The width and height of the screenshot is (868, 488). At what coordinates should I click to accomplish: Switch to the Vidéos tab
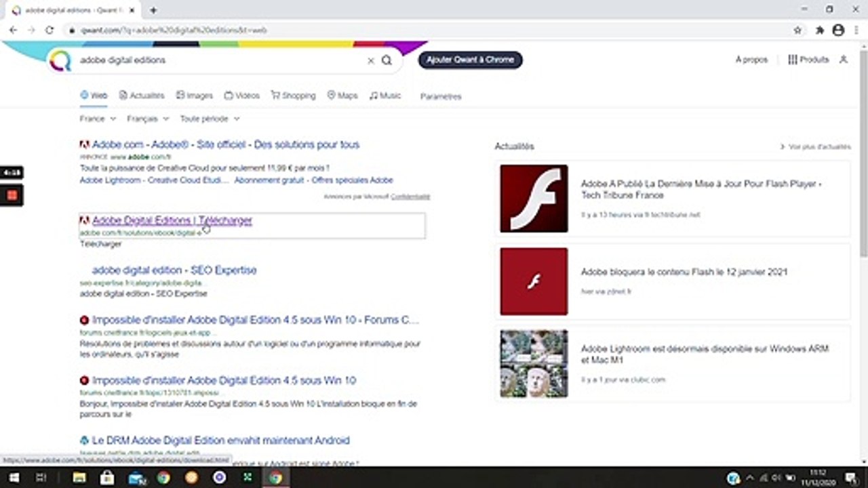[x=241, y=96]
